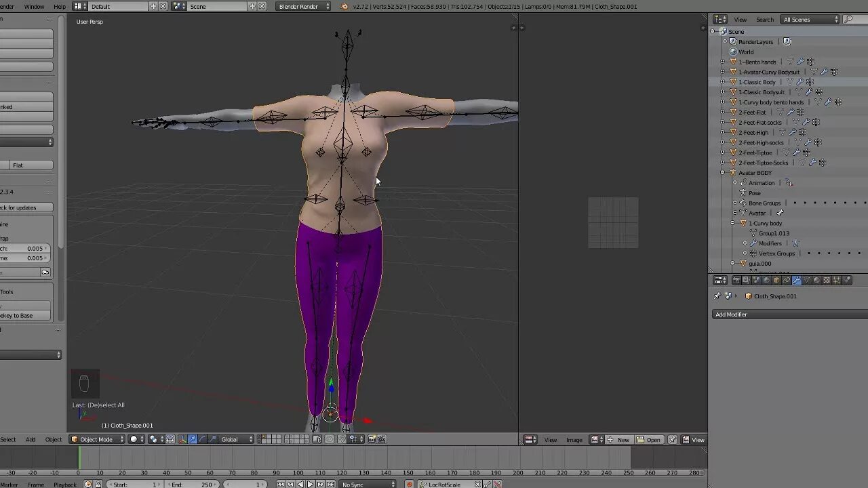Image resolution: width=868 pixels, height=488 pixels.
Task: Click the New image button
Action: pyautogui.click(x=619, y=440)
